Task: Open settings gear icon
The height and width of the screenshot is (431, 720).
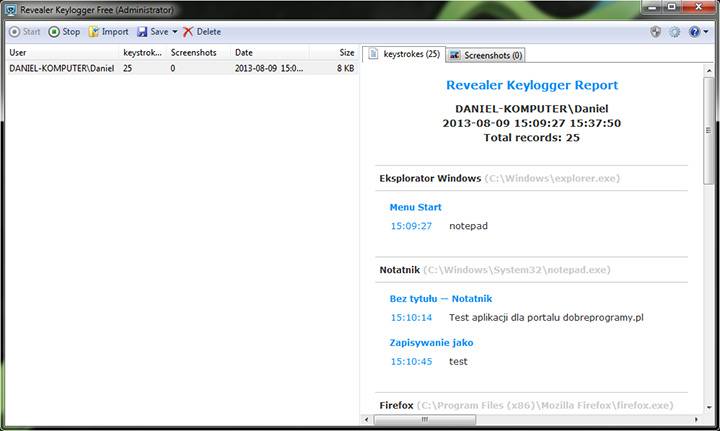Action: [x=675, y=32]
